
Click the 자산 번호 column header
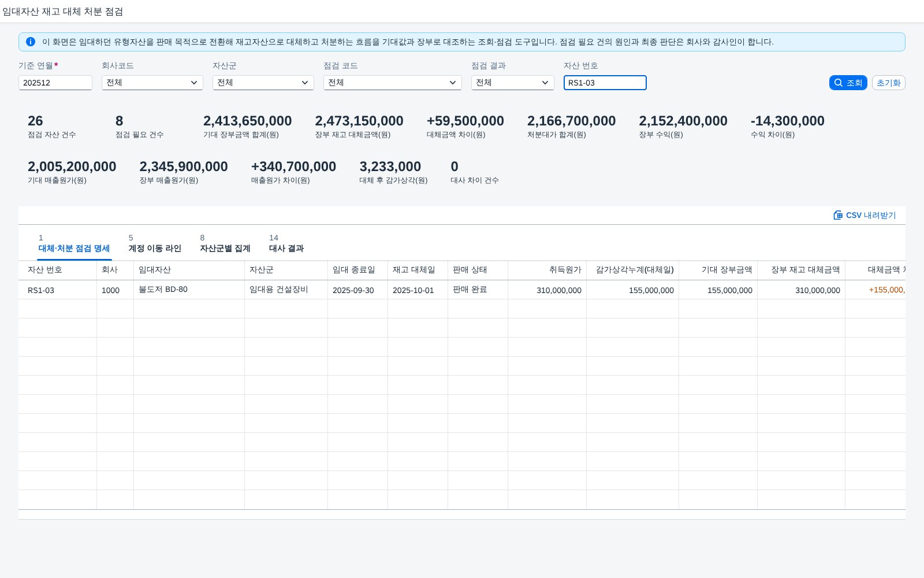click(x=58, y=270)
